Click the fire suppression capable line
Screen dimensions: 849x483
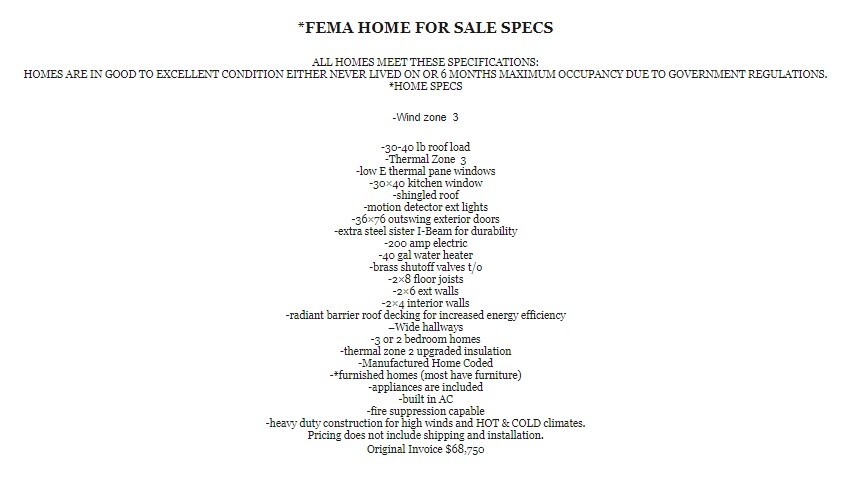point(426,411)
